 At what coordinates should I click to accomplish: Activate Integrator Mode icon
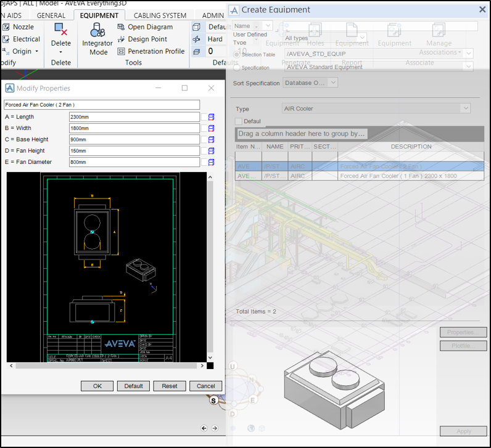[97, 30]
